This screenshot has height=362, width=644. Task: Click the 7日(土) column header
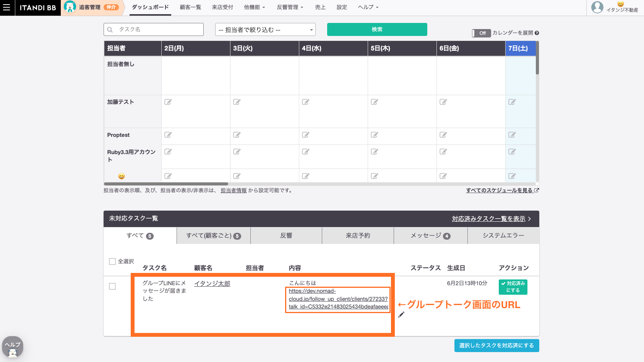coord(521,49)
